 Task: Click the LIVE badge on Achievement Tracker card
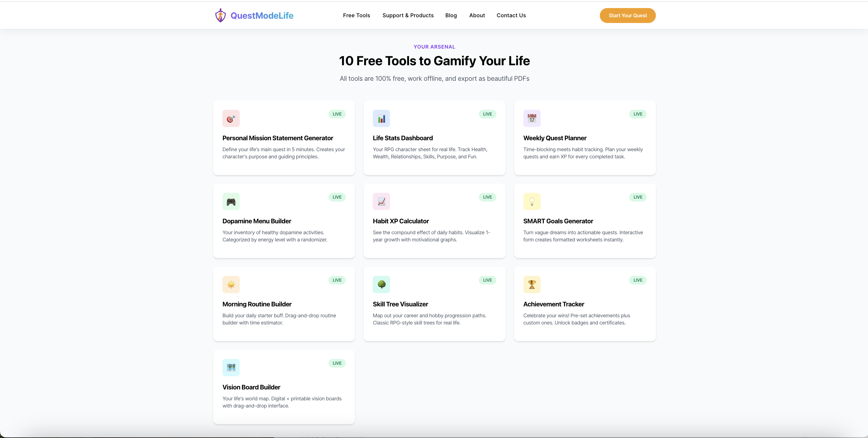pos(637,280)
